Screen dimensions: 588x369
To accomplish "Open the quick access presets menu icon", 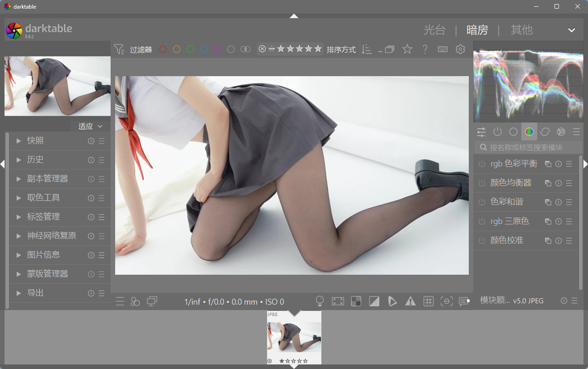I will click(x=120, y=301).
